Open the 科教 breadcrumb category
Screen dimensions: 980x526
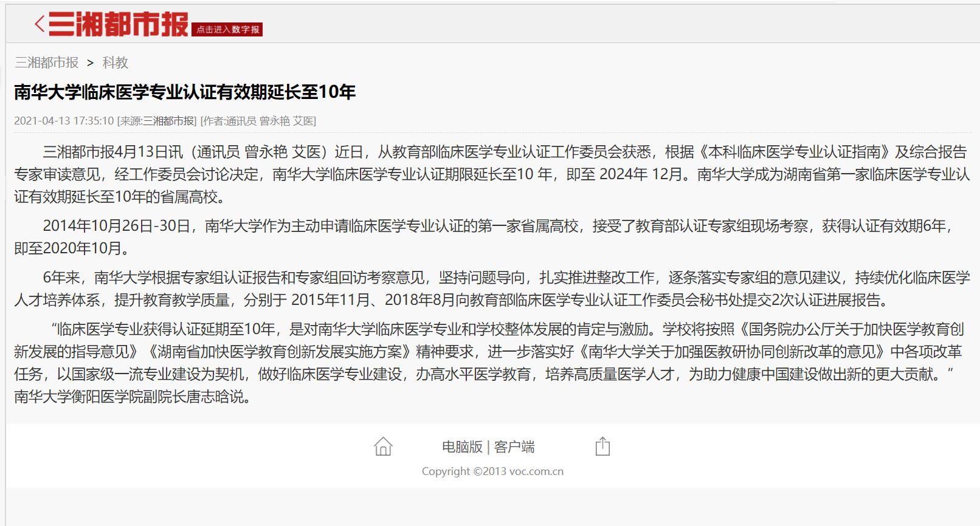[x=116, y=63]
